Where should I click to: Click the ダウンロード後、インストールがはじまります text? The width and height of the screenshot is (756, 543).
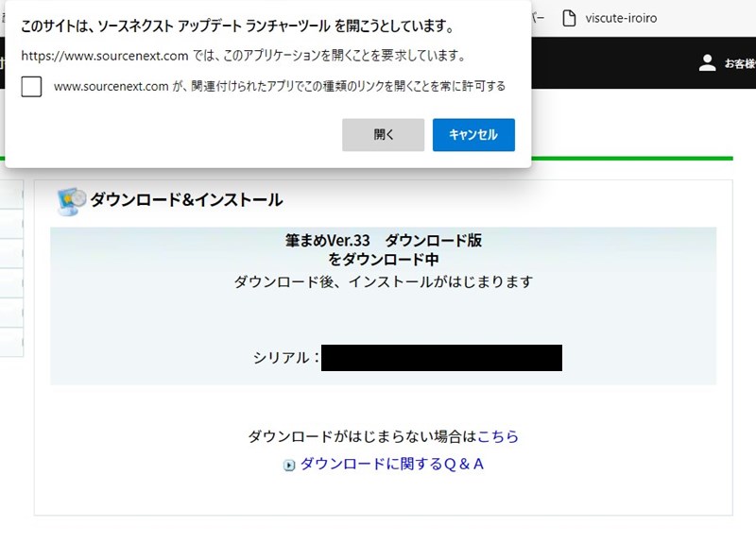click(x=384, y=281)
